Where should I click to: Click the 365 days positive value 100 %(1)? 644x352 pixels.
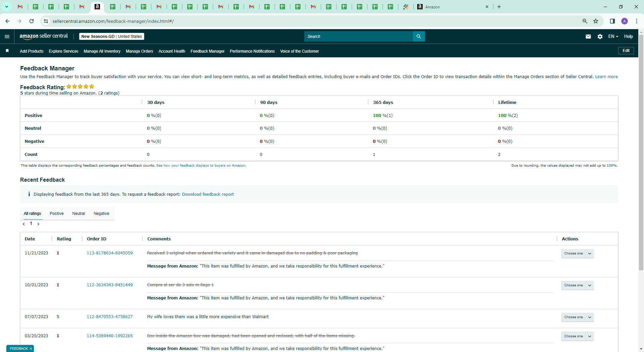[x=383, y=116]
